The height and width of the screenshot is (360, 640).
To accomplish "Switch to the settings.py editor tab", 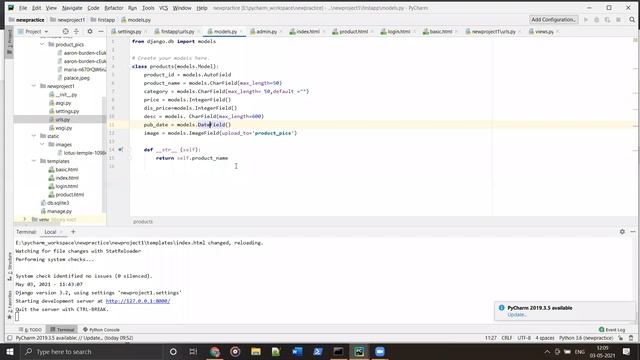I will pyautogui.click(x=129, y=31).
